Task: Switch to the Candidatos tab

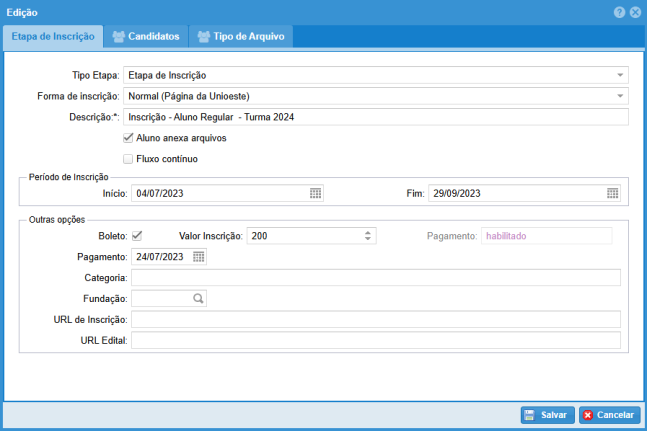Action: point(146,36)
